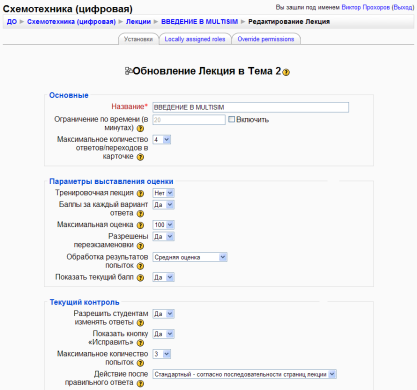
Task: Open help for Обработка результатов попыток
Action: [x=140, y=266]
